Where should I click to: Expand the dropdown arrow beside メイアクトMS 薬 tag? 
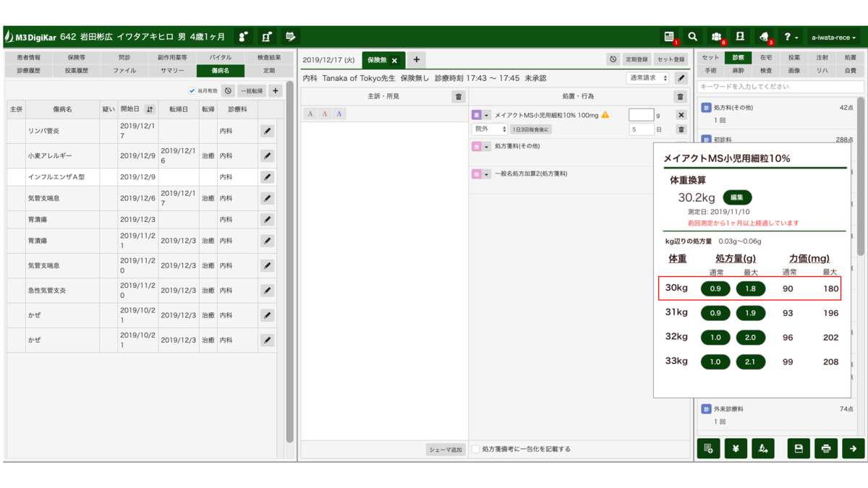point(487,115)
